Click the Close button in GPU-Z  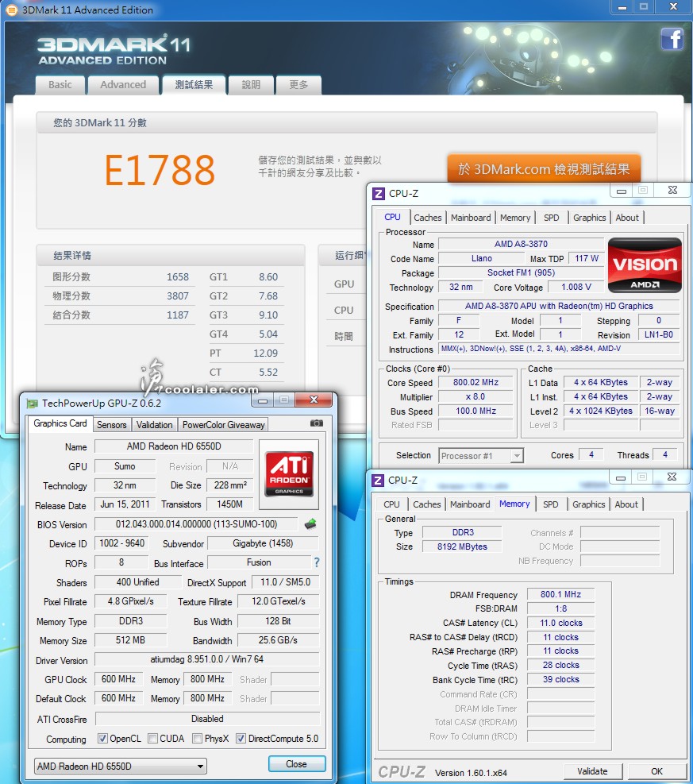point(297,764)
